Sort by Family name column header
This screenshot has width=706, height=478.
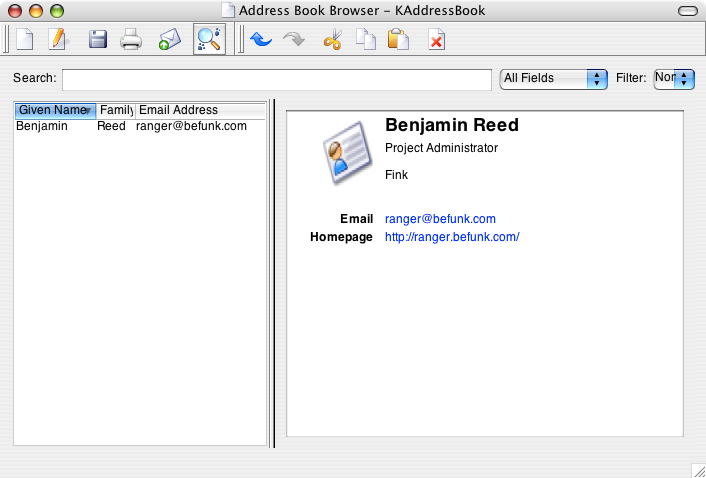116,110
